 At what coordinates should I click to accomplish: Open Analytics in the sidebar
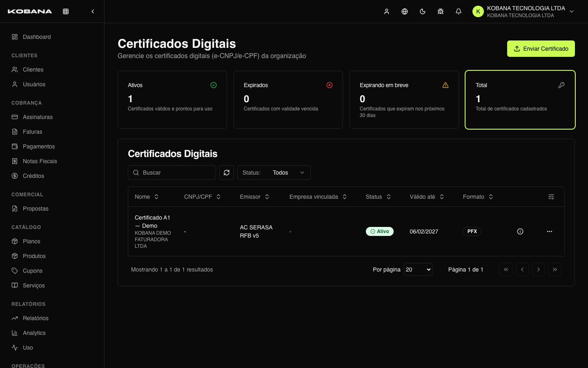(x=52, y=333)
